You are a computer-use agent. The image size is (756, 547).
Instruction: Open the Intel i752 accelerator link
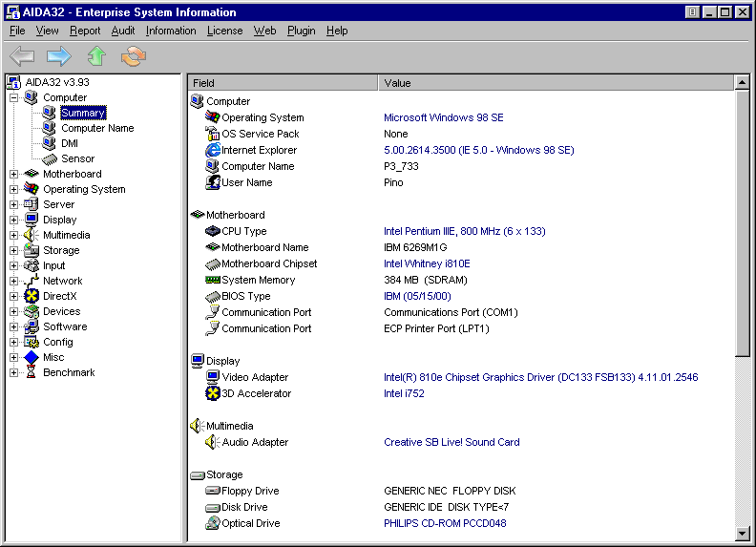click(404, 393)
